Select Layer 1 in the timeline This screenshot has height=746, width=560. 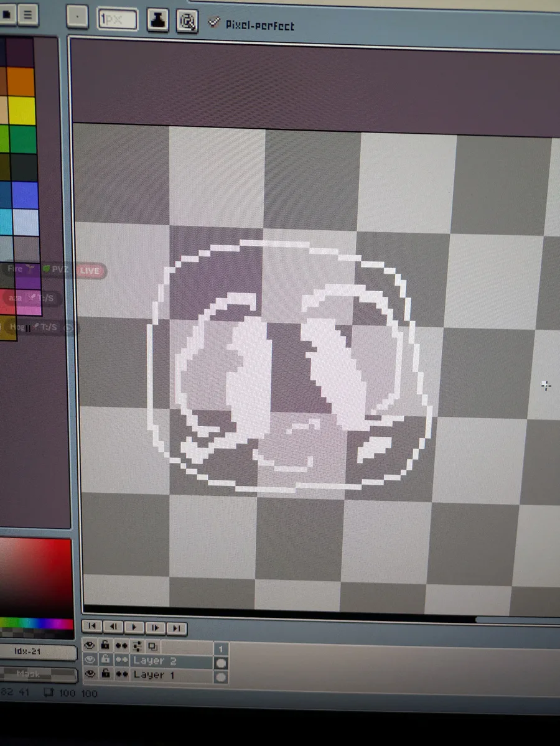click(171, 675)
